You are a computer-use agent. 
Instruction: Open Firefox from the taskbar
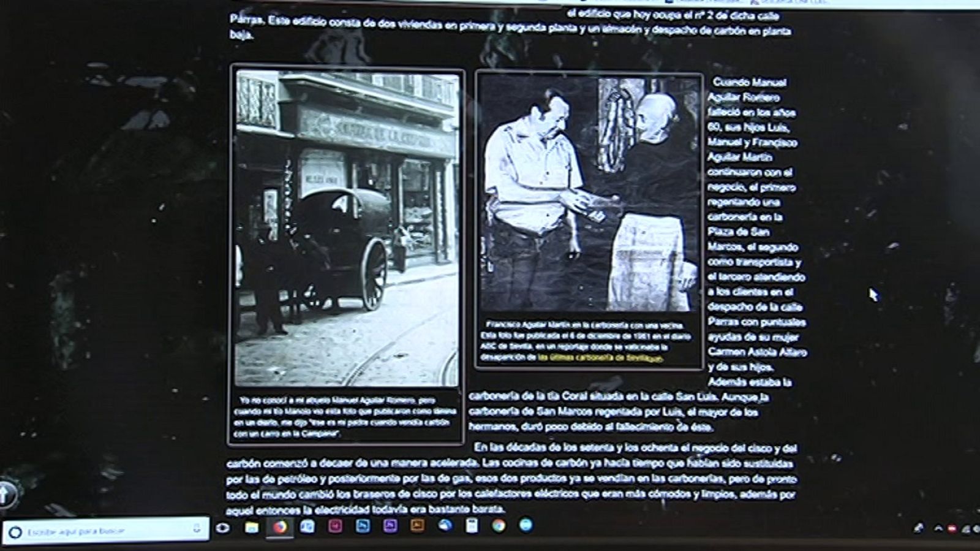point(280,526)
